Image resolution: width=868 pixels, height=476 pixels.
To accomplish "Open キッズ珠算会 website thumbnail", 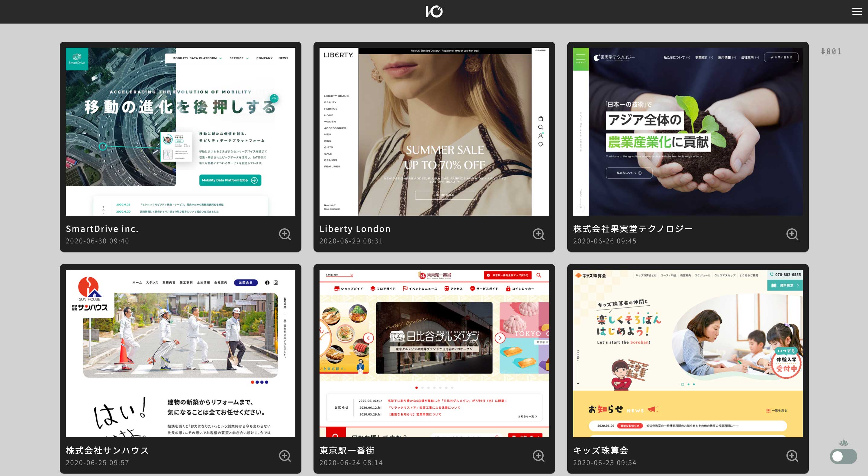I will click(x=688, y=353).
